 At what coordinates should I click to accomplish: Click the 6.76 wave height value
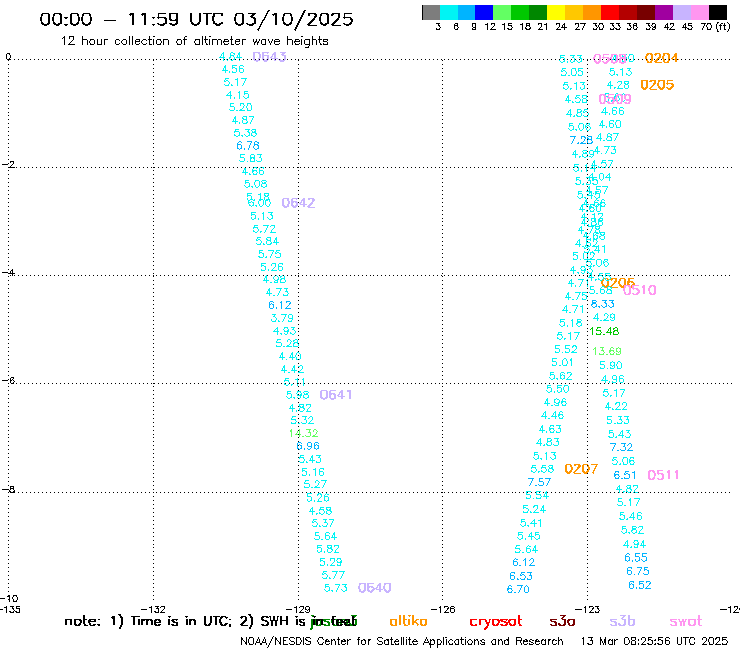coord(248,145)
